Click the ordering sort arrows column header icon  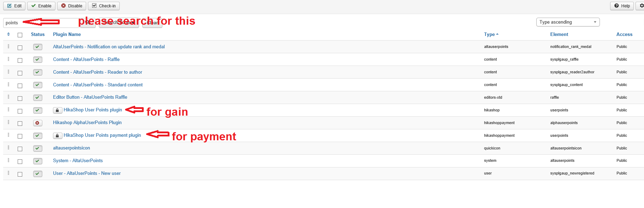tap(8, 34)
